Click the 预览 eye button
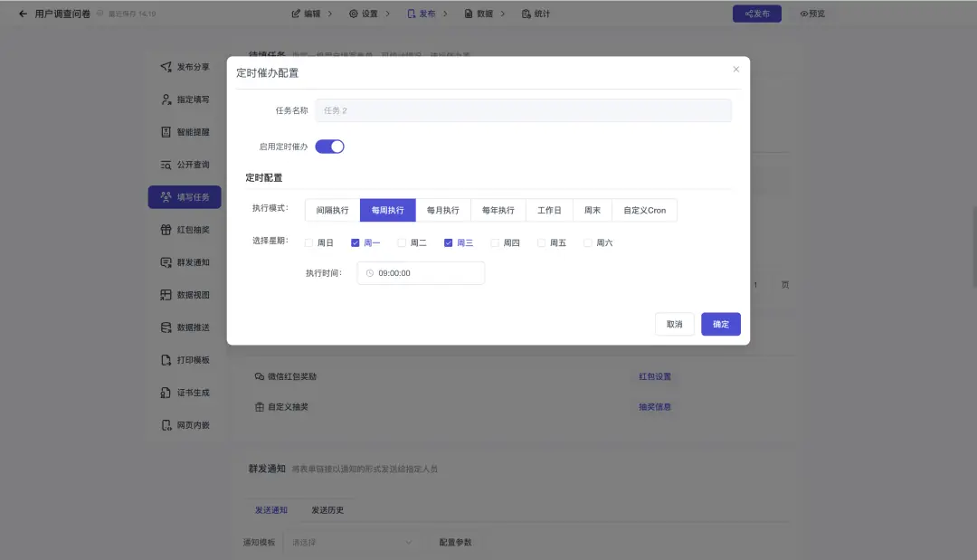Image resolution: width=977 pixels, height=560 pixels. click(812, 14)
